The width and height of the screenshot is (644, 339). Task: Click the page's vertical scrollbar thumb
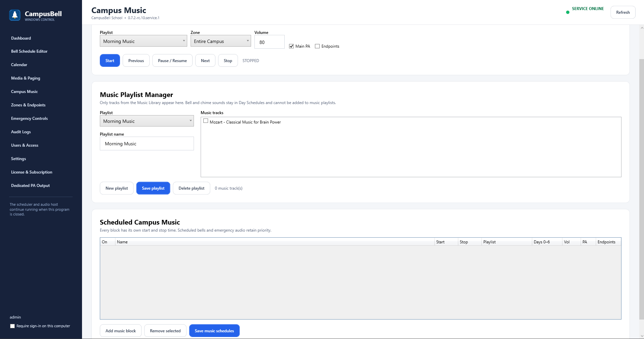pyautogui.click(x=641, y=189)
